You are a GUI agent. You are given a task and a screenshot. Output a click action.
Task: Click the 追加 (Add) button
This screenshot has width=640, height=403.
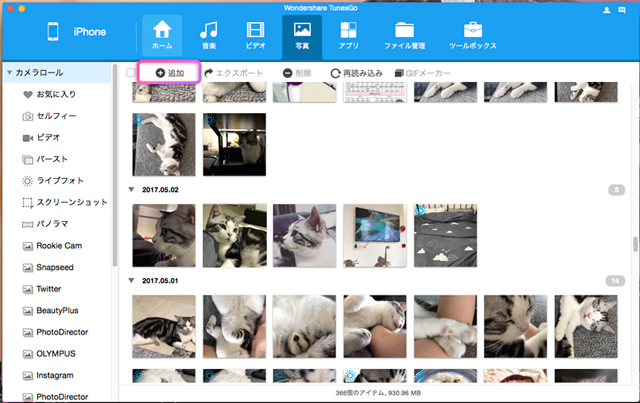pos(169,73)
